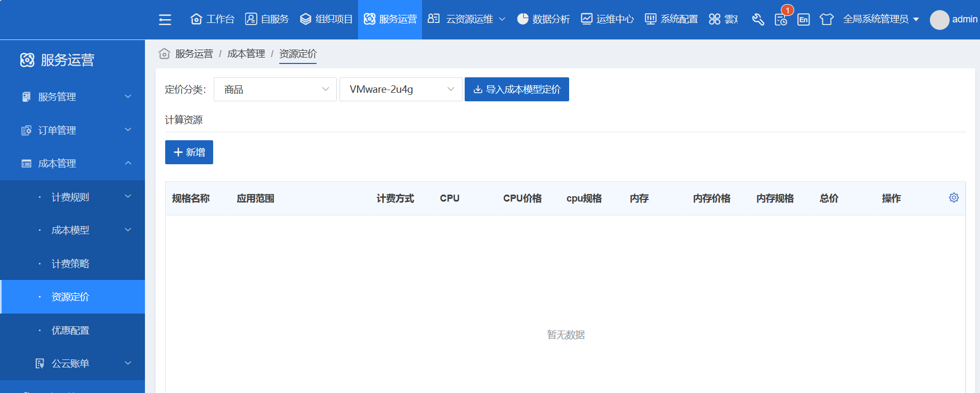The image size is (980, 393).
Task: Click the 新增 add button
Action: [189, 152]
